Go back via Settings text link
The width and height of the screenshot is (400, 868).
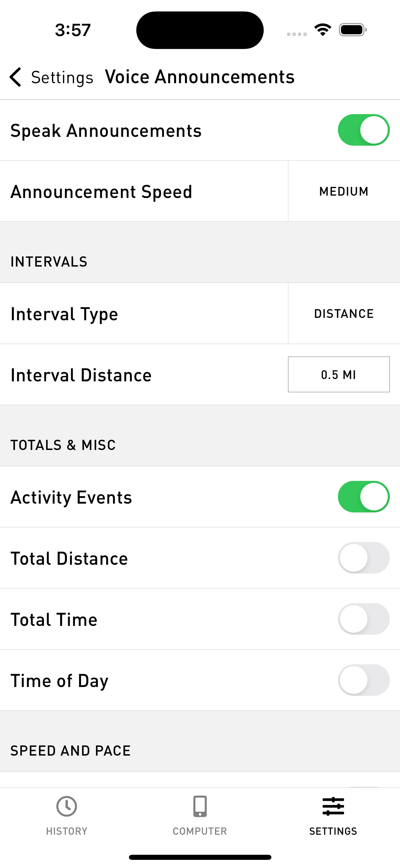pyautogui.click(x=62, y=77)
